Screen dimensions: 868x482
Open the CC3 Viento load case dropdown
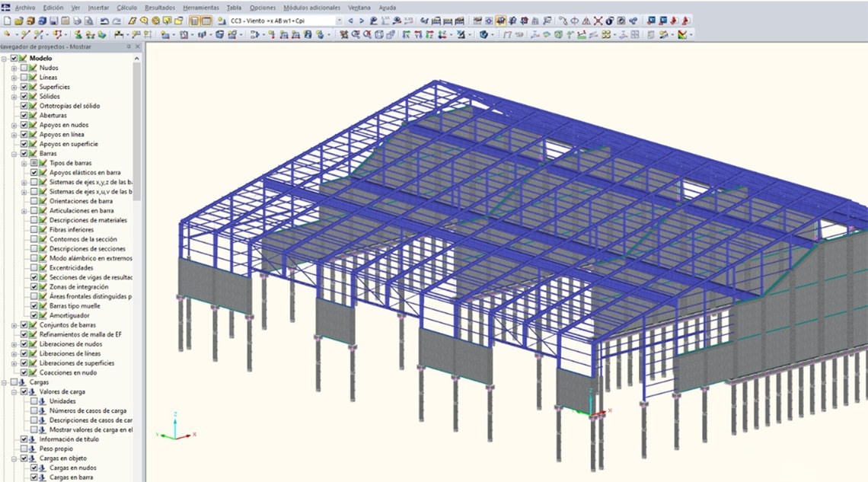[x=339, y=21]
